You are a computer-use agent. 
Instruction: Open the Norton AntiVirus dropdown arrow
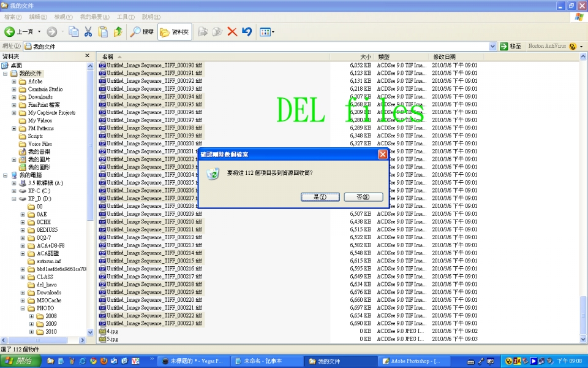(x=581, y=47)
